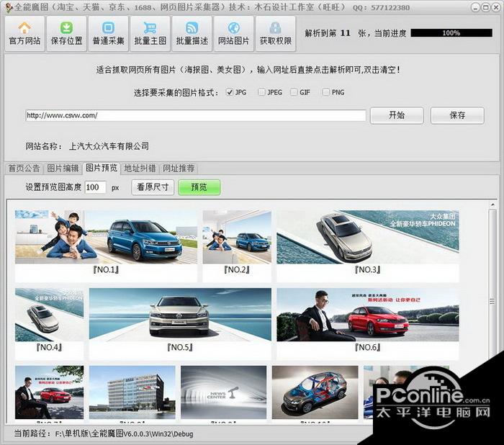
Task: Open the 网址推荐 tab
Action: pos(179,168)
